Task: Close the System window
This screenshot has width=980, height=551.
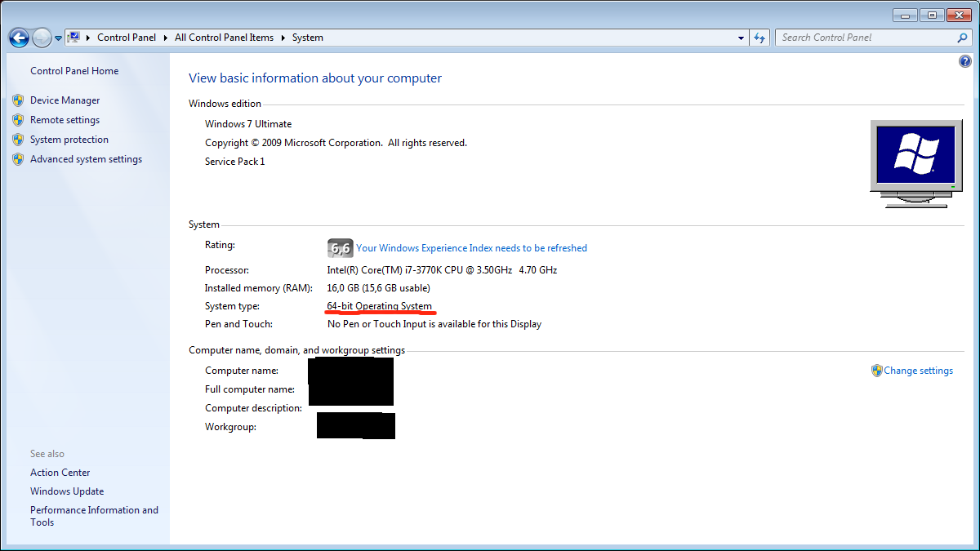Action: tap(959, 15)
